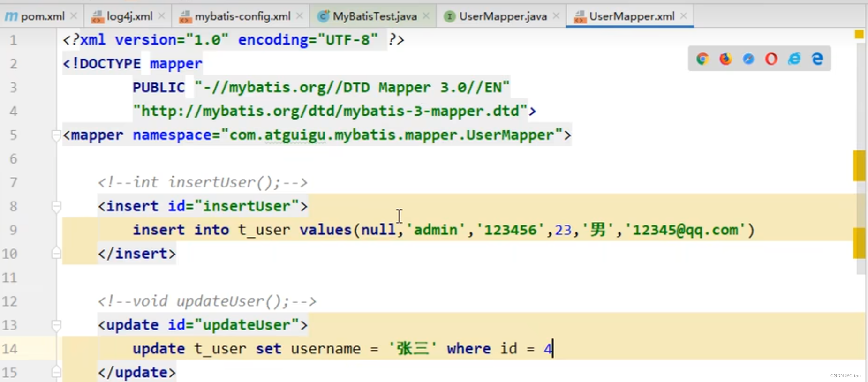Click the UserMapper.java interface icon
Image resolution: width=868 pixels, height=382 pixels.
point(450,17)
